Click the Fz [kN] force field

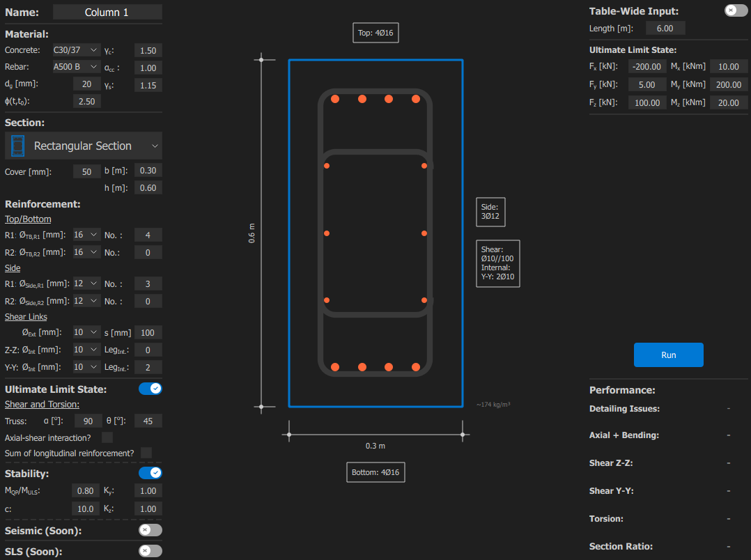click(647, 102)
